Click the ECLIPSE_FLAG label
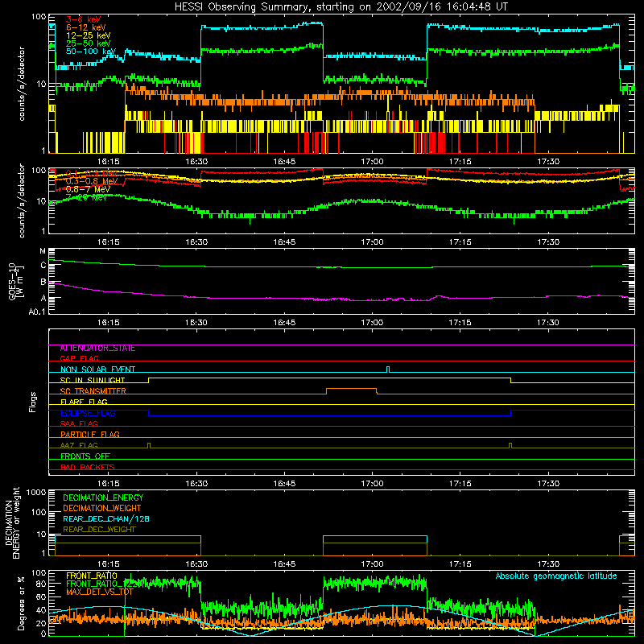The image size is (644, 644). pyautogui.click(x=88, y=413)
